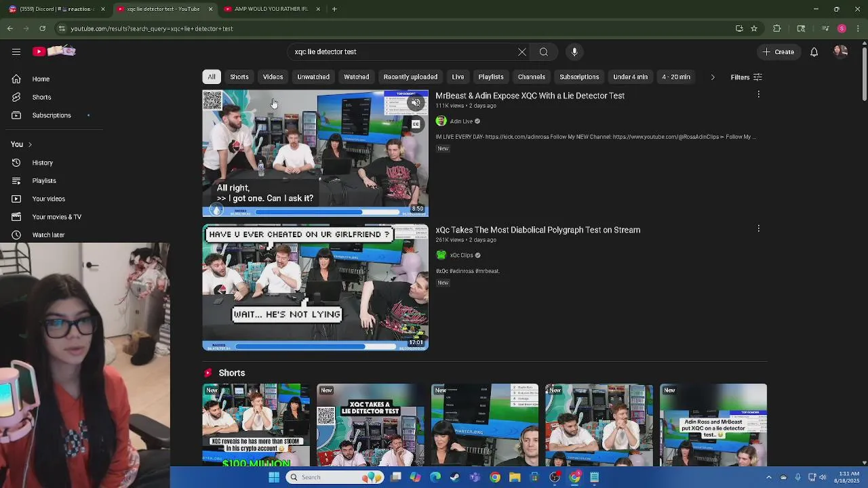Open the YouTube hamburger guide menu

point(16,52)
